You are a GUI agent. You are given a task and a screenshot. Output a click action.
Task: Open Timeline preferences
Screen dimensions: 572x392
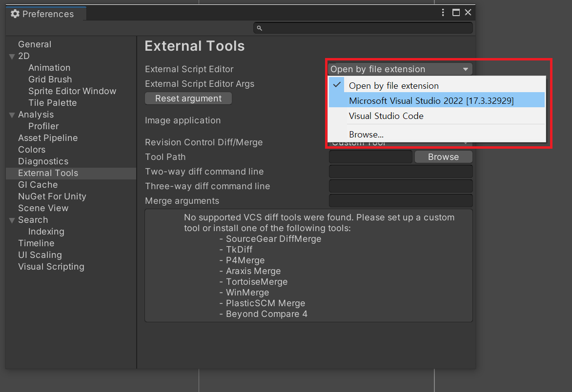click(36, 243)
